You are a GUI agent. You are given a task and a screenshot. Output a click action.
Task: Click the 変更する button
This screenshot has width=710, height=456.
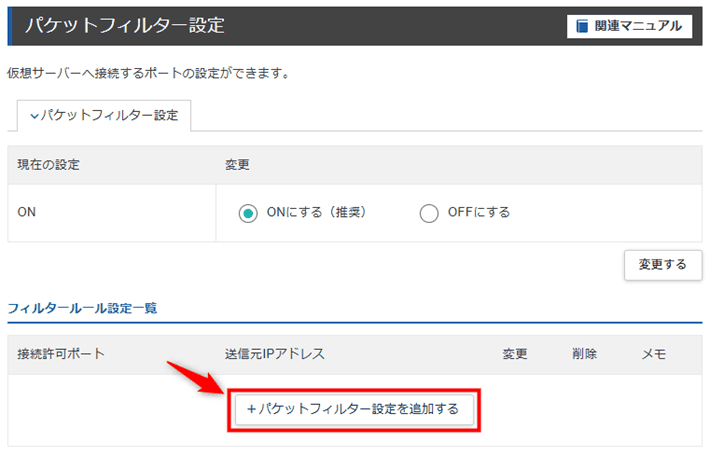[663, 265]
